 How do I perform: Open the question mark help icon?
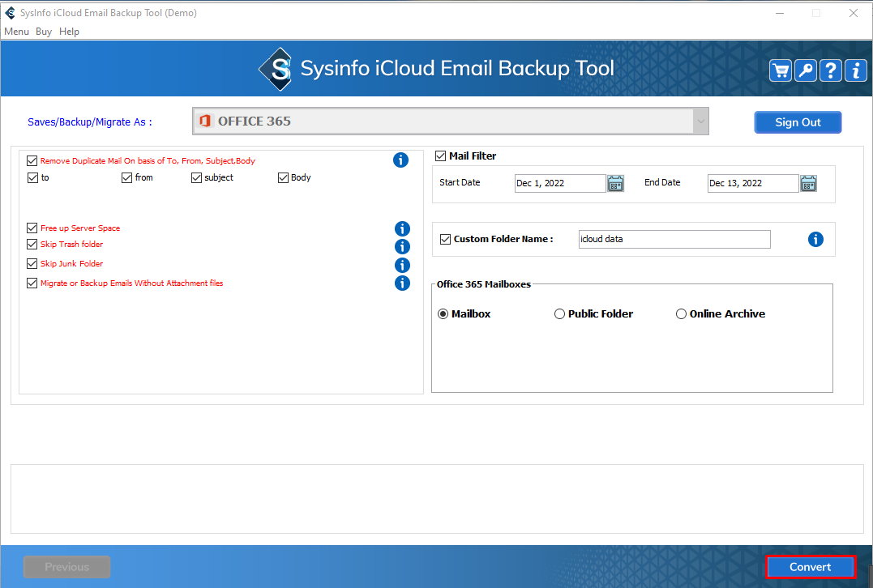[x=830, y=70]
